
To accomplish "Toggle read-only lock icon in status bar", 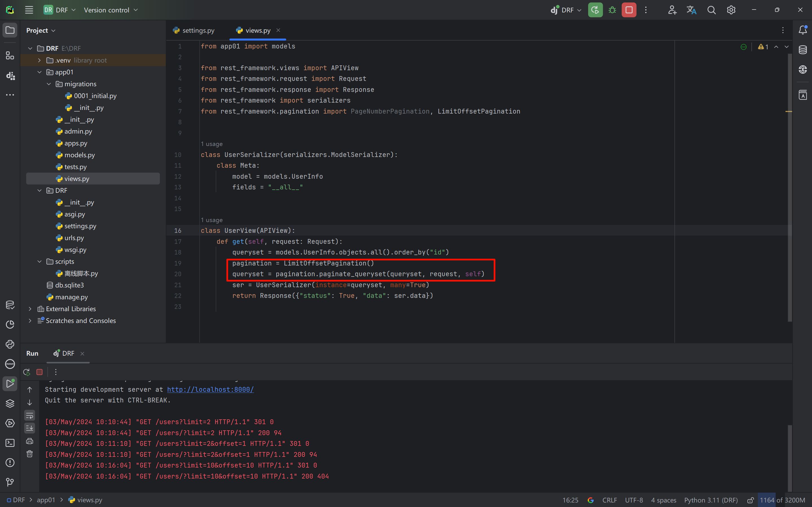I will 751,500.
